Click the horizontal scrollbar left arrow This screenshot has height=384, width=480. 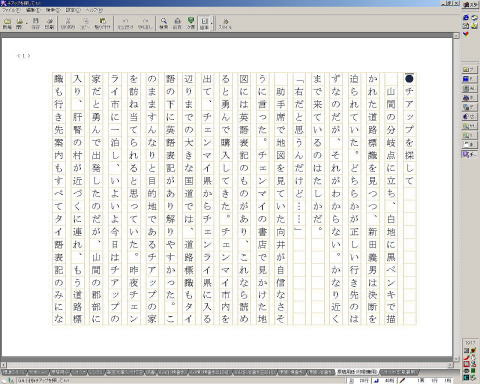click(x=4, y=365)
